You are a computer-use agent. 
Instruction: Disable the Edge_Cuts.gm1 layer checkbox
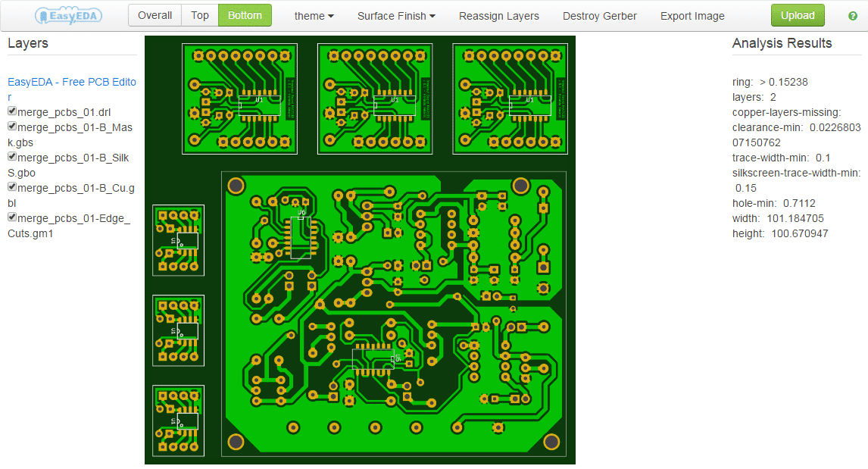pyautogui.click(x=12, y=217)
